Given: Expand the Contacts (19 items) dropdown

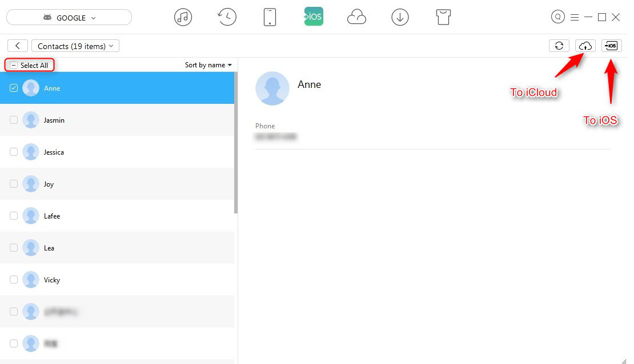Looking at the screenshot, I should point(75,46).
